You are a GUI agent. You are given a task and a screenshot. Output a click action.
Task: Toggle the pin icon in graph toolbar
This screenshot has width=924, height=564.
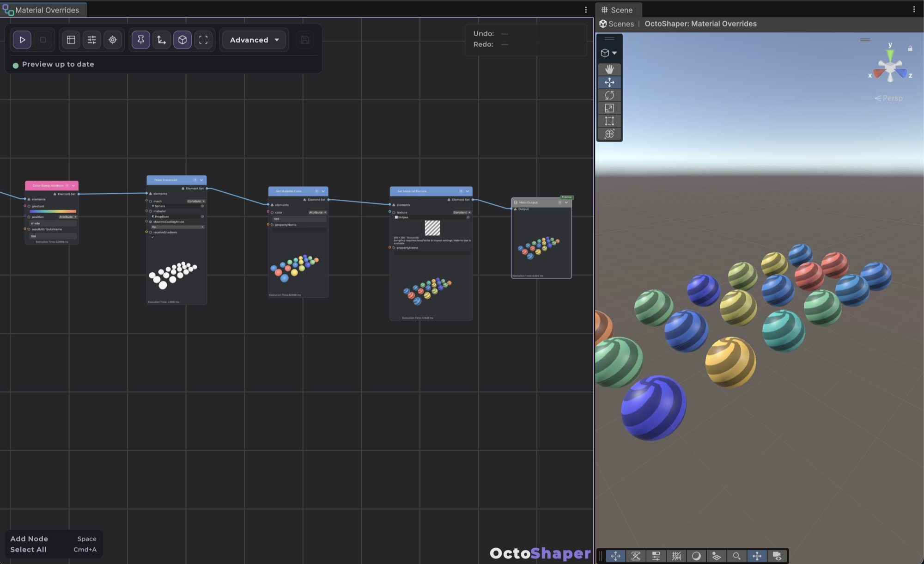141,40
